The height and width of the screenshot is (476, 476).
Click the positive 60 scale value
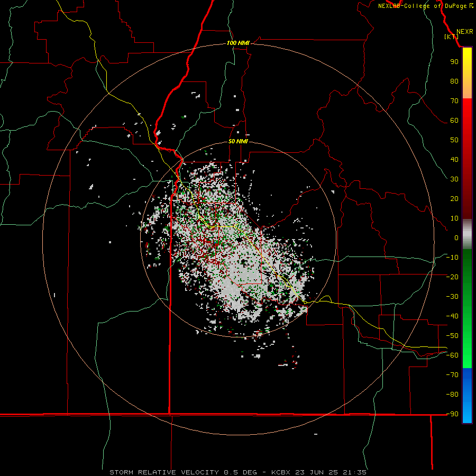pyautogui.click(x=454, y=121)
